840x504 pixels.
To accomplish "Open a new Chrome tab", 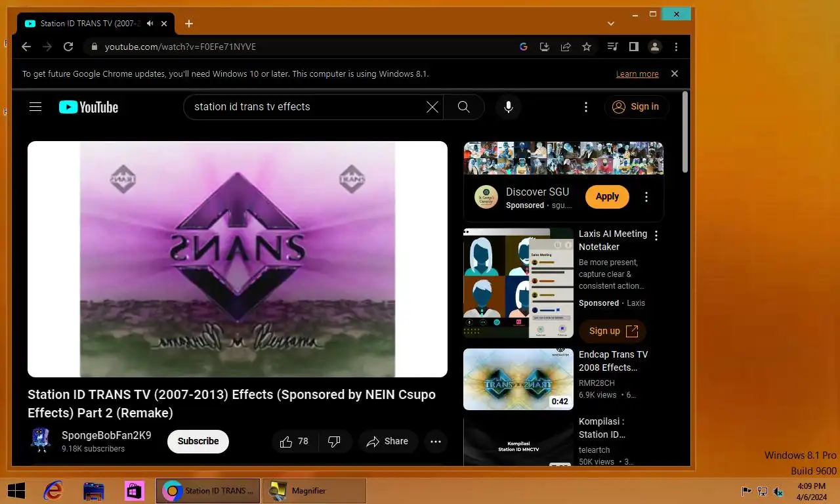I will (x=189, y=24).
